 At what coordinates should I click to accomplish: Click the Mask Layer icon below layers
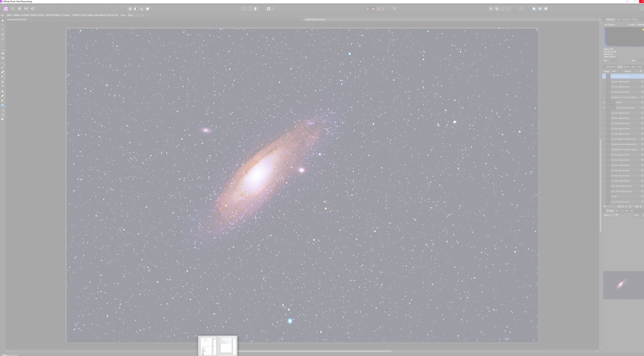point(619,207)
